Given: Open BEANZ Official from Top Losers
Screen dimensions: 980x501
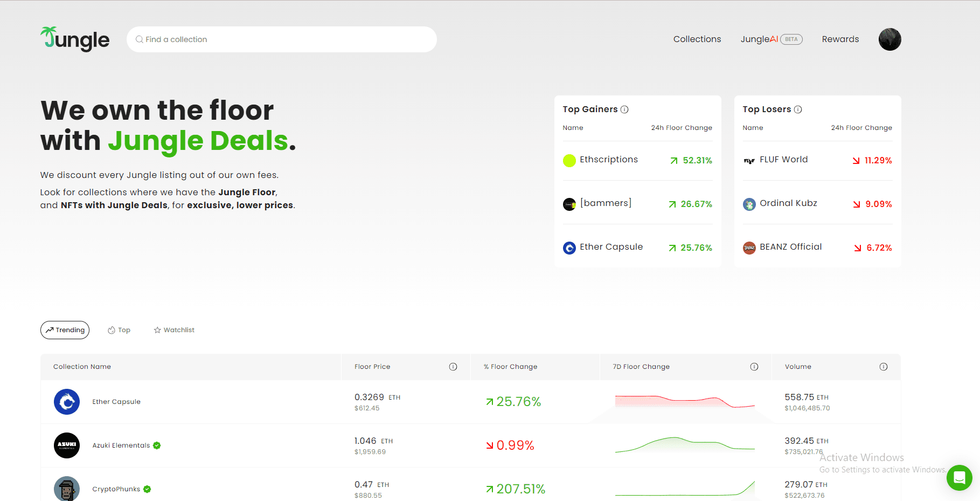Looking at the screenshot, I should click(791, 247).
